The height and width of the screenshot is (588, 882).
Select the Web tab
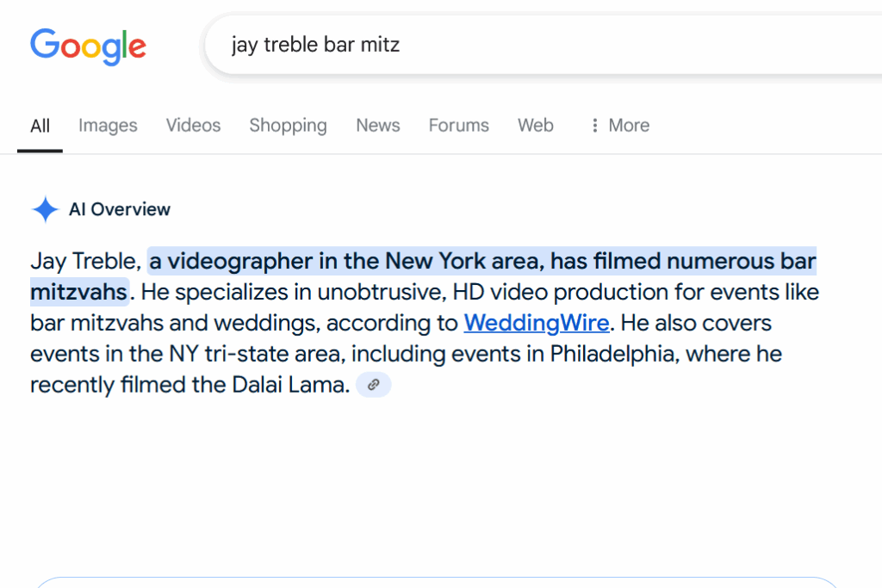click(x=535, y=126)
